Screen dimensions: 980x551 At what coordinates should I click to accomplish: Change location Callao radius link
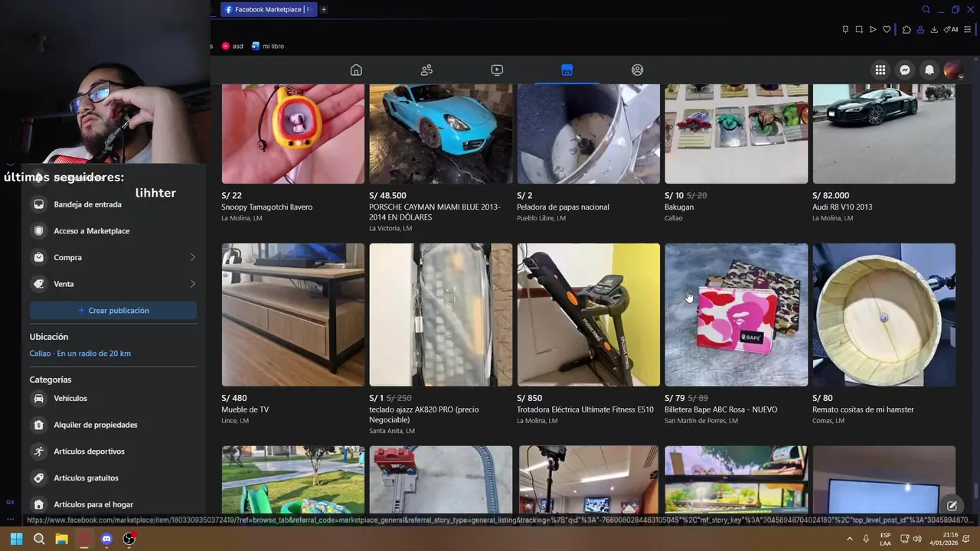[80, 354]
